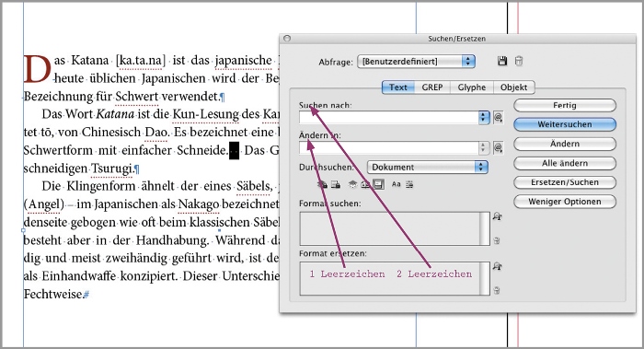The image size is (644, 349).
Task: Click into the Ändern in text field
Action: point(389,147)
